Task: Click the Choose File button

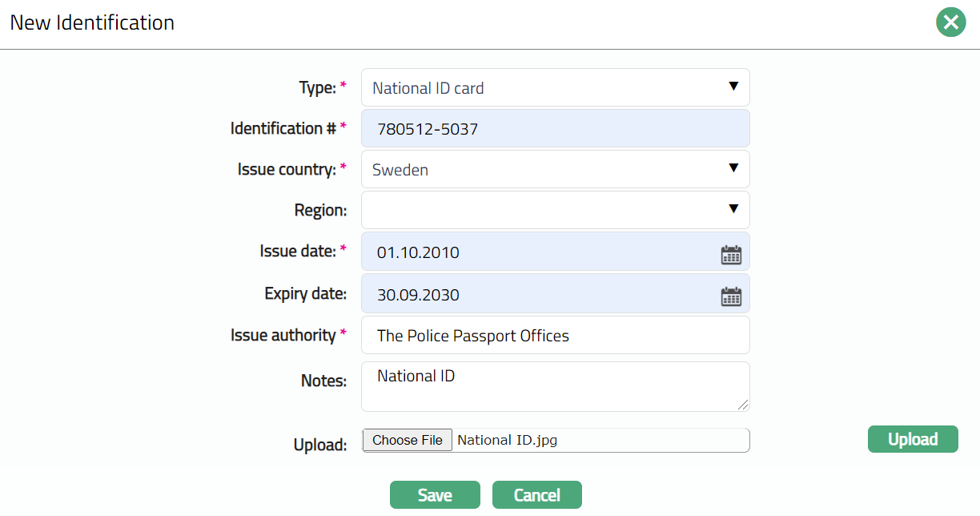Action: coord(407,440)
